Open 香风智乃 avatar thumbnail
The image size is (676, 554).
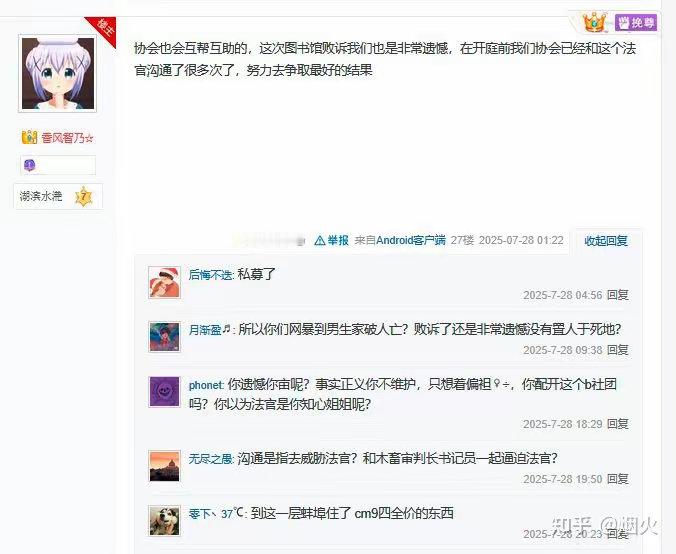(x=58, y=74)
